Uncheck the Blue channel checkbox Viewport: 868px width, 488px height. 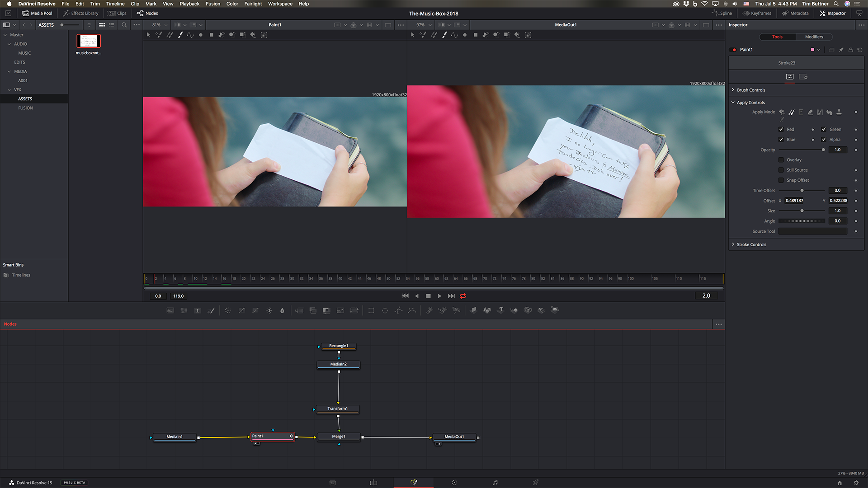coord(781,140)
